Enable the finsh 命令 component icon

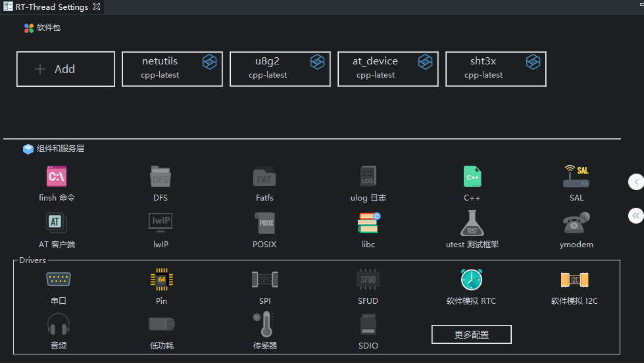click(57, 177)
